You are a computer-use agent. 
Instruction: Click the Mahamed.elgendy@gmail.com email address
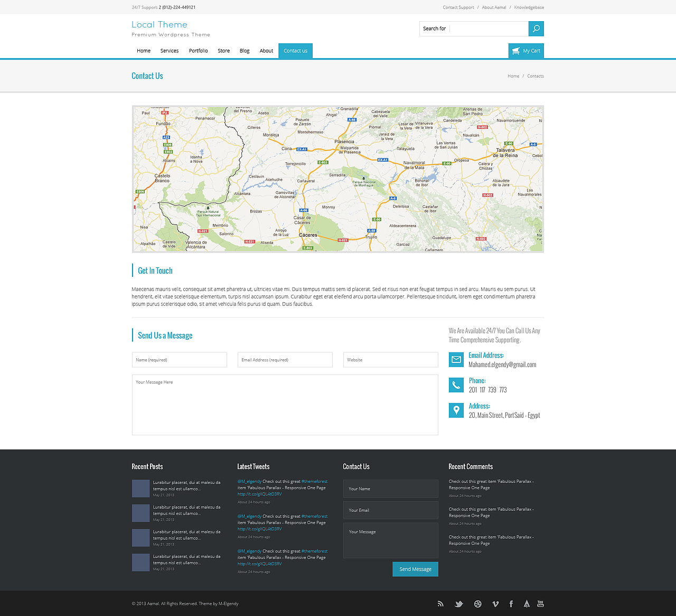pos(502,365)
